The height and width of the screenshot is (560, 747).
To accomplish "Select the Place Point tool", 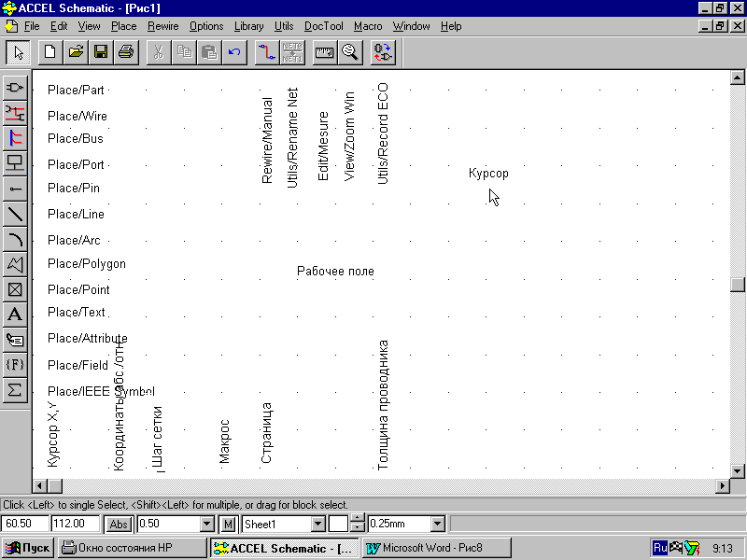I will click(x=15, y=289).
